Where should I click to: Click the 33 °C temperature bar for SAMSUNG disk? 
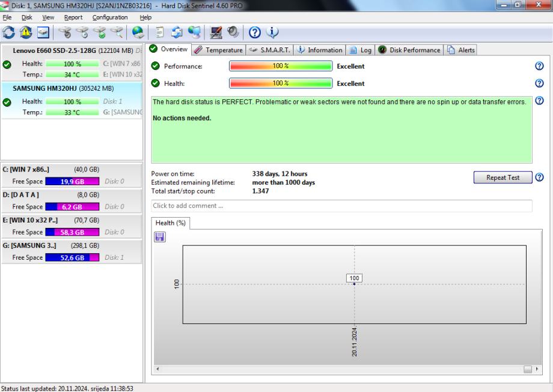point(72,112)
